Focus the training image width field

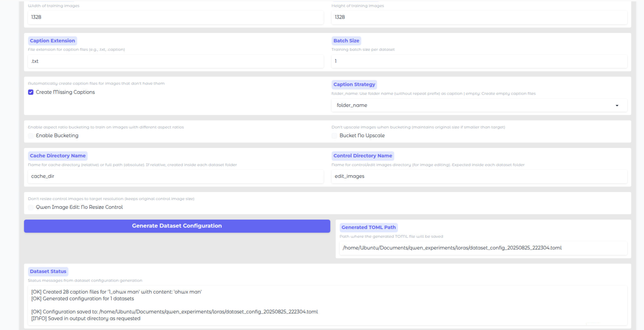175,17
